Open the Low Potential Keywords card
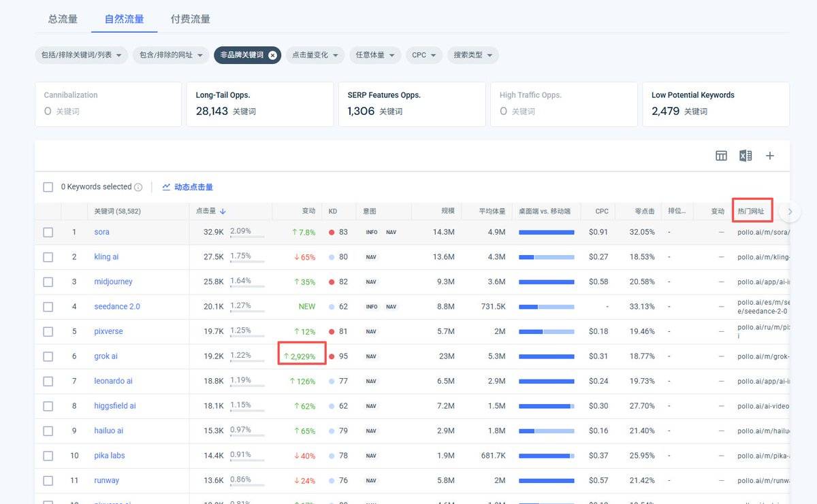The width and height of the screenshot is (817, 504). pos(716,104)
